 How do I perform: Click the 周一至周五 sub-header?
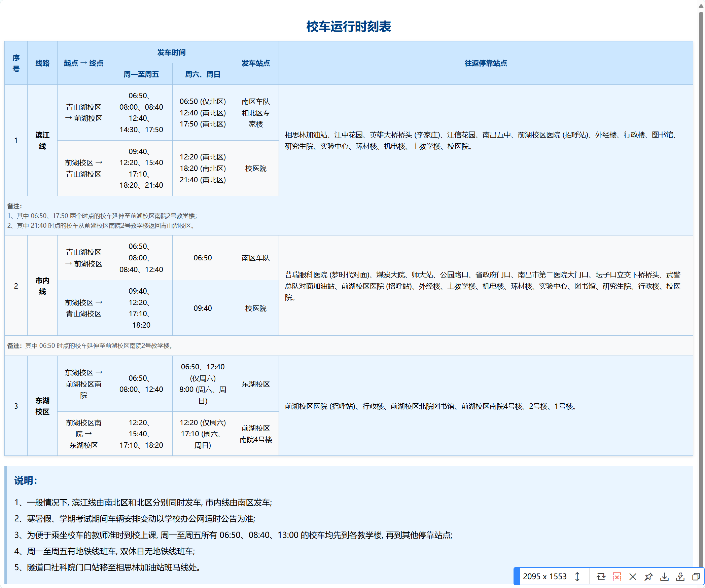pos(141,74)
